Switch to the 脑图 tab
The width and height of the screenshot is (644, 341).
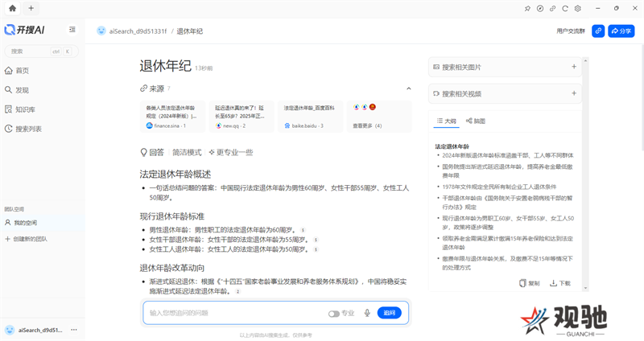click(476, 121)
